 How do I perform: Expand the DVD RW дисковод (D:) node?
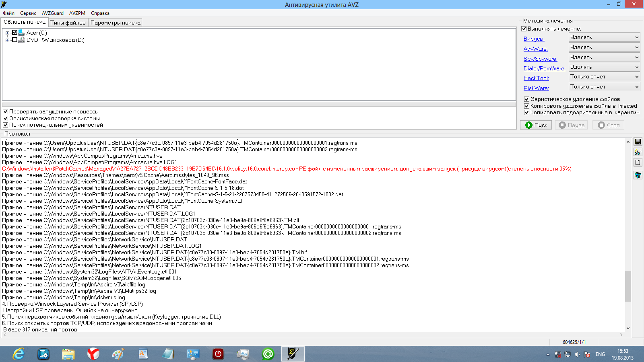[7, 40]
